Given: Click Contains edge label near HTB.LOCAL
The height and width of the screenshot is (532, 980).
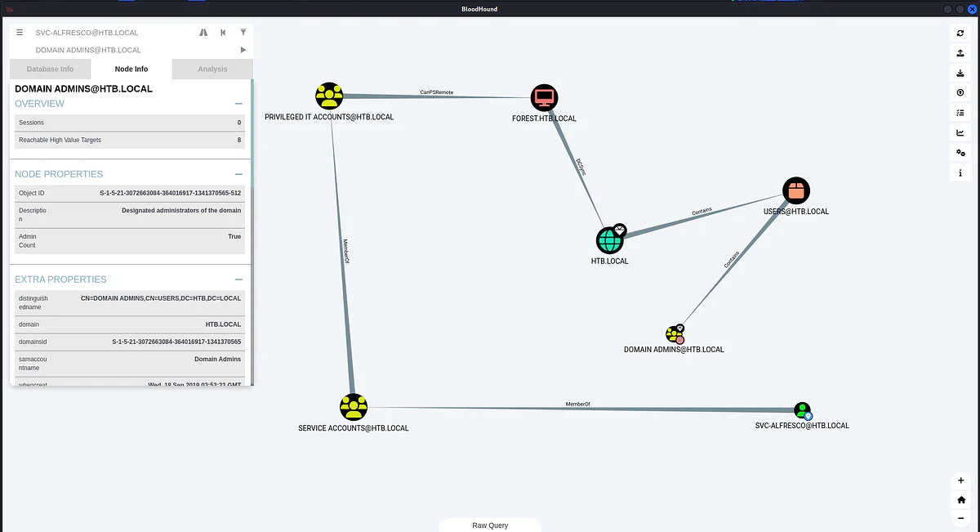Looking at the screenshot, I should 702,211.
